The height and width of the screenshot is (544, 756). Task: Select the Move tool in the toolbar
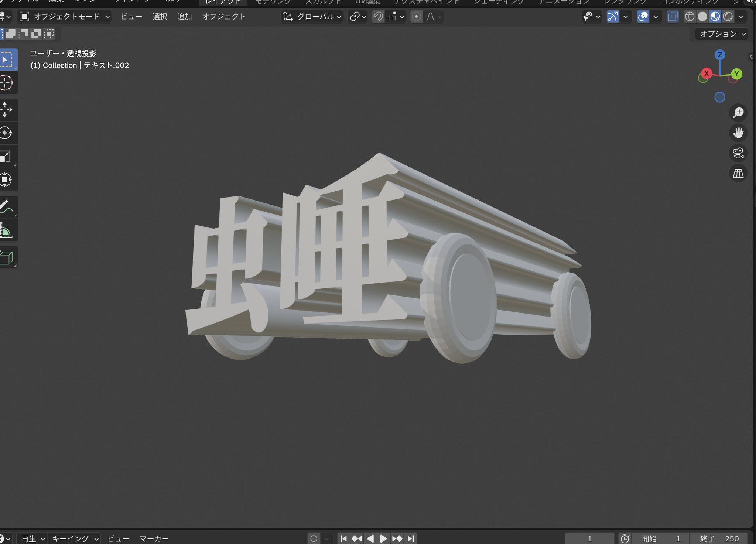point(6,110)
